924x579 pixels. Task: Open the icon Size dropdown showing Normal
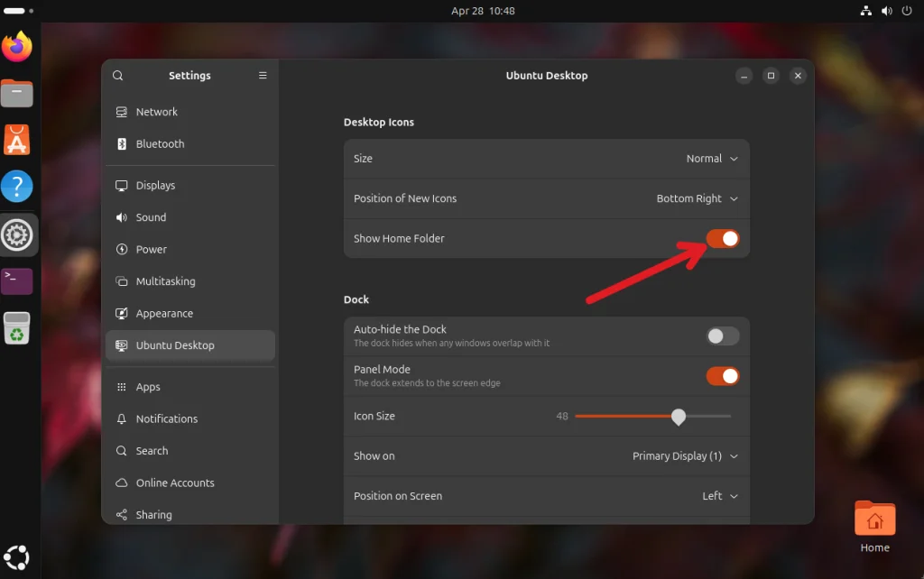(712, 159)
